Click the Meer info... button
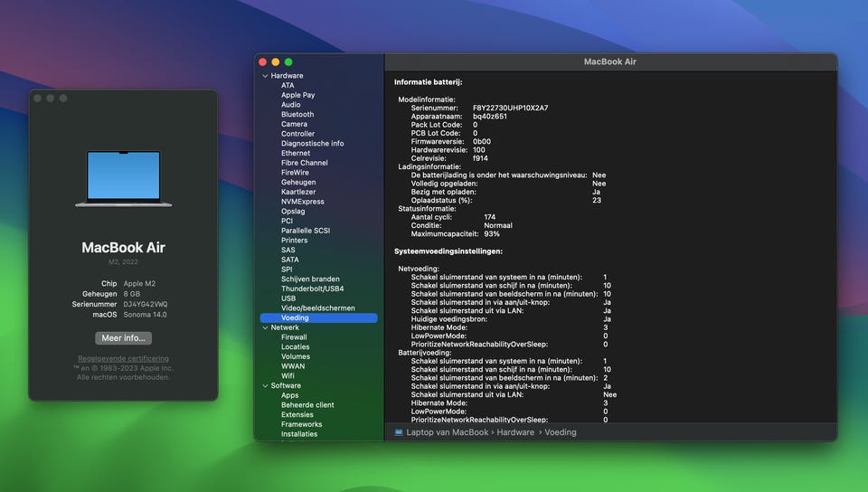Image resolution: width=868 pixels, height=492 pixels. 124,337
